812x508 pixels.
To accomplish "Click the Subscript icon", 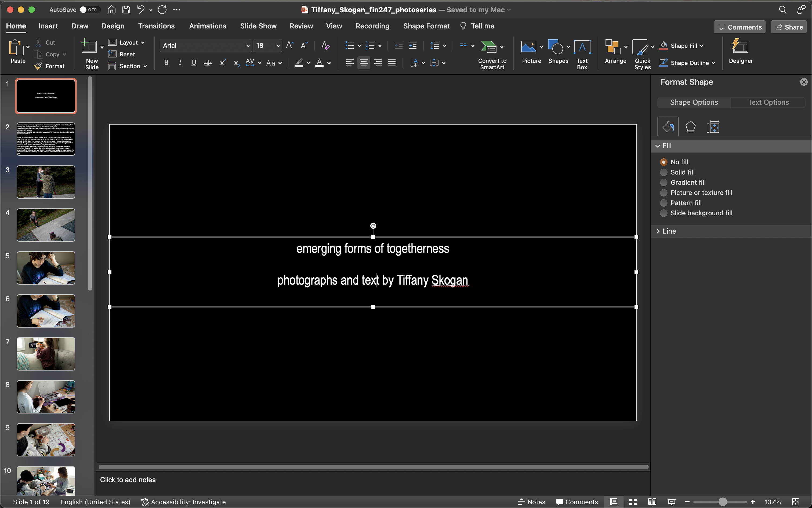I will tap(237, 63).
